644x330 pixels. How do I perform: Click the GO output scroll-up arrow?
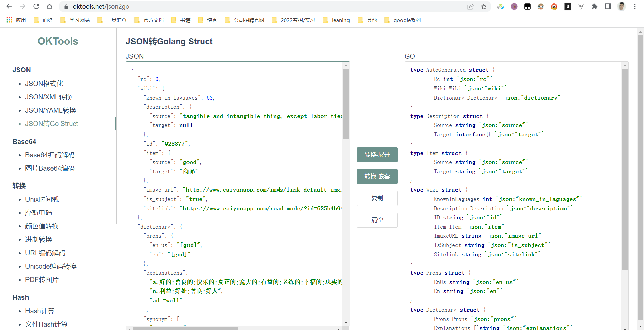click(625, 66)
